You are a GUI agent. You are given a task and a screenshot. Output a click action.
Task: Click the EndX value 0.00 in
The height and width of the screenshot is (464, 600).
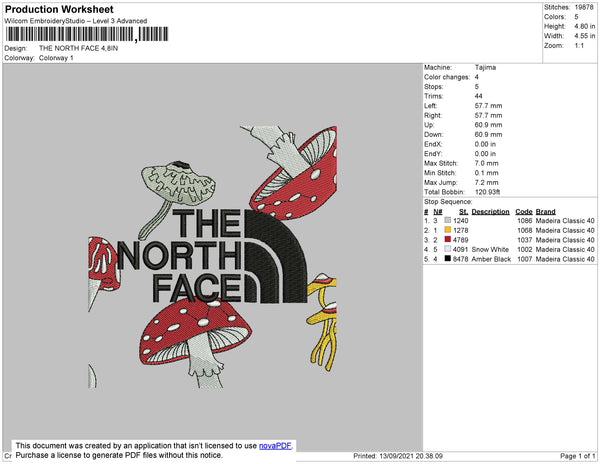(485, 144)
